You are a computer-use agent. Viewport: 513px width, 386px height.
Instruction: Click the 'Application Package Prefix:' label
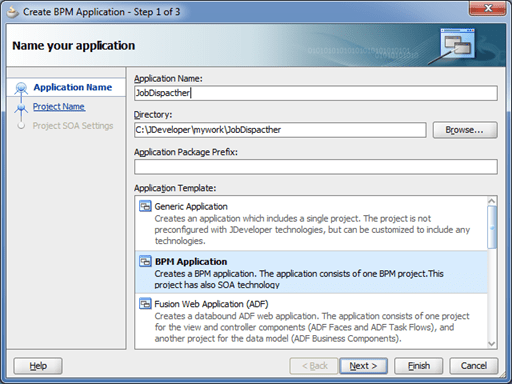pos(186,152)
